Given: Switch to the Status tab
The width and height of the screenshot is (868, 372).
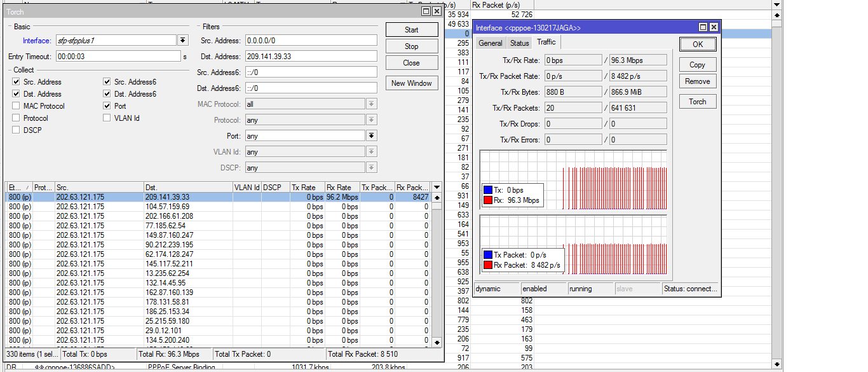Looking at the screenshot, I should [519, 43].
